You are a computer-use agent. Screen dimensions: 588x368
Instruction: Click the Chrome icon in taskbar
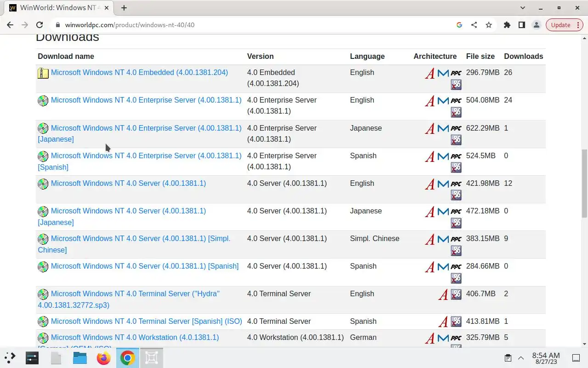pyautogui.click(x=128, y=357)
